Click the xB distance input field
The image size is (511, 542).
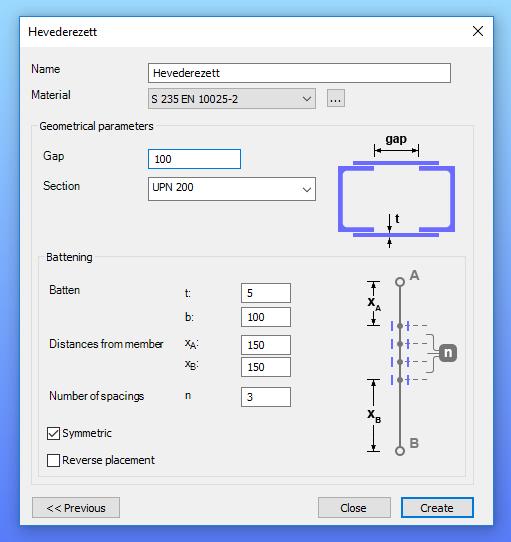(266, 367)
